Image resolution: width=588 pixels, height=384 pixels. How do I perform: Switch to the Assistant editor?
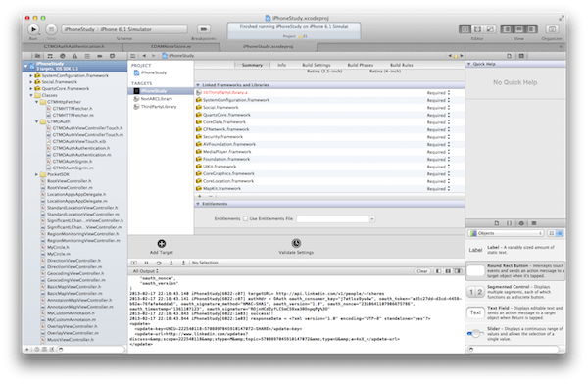click(477, 29)
